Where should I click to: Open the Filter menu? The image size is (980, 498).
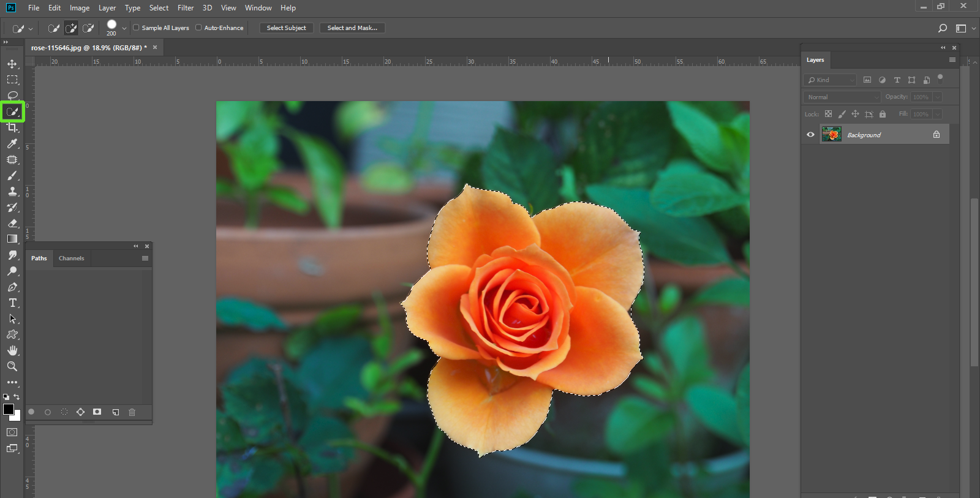pos(186,8)
